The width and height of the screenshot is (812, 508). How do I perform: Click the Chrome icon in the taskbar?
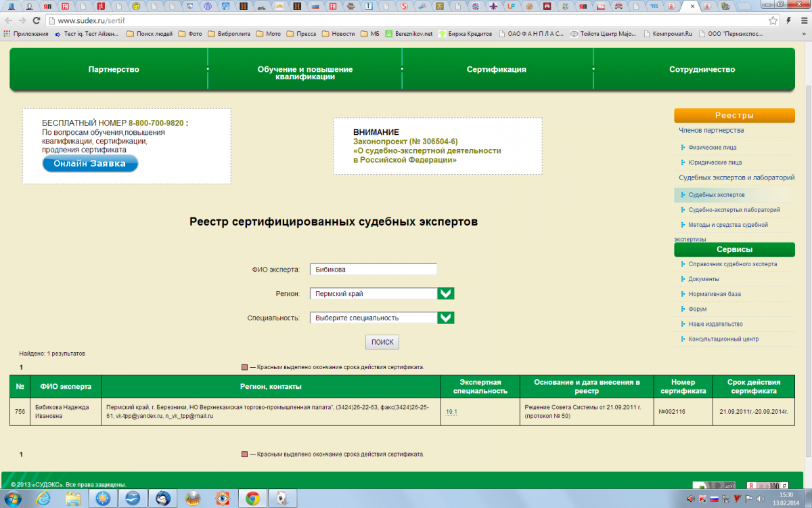[x=252, y=499]
